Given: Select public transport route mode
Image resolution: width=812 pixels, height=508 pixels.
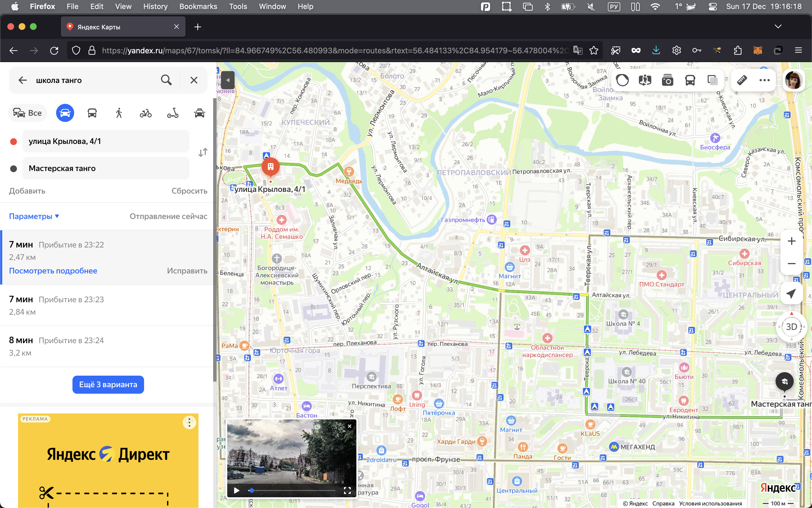Looking at the screenshot, I should click(x=92, y=113).
